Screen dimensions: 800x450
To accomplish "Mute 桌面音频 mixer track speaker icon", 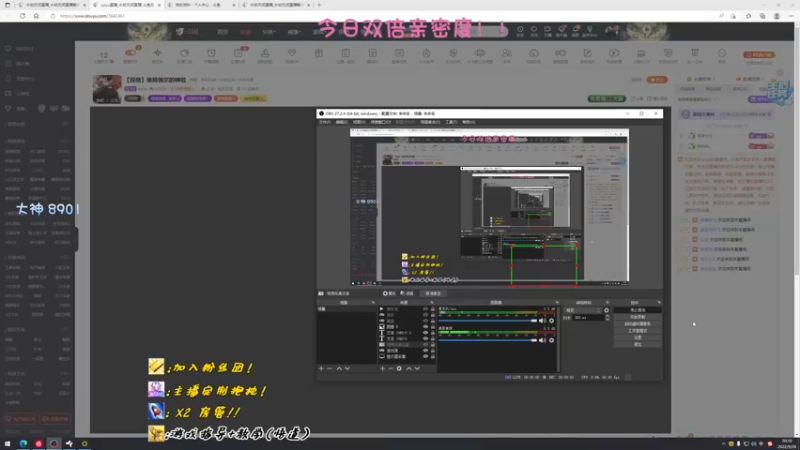I will tap(542, 340).
